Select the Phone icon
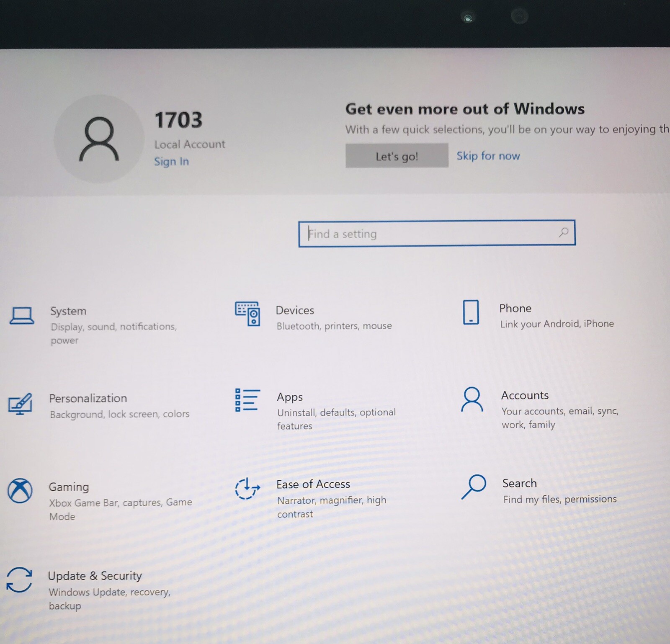Viewport: 670px width, 644px height. pos(471,312)
